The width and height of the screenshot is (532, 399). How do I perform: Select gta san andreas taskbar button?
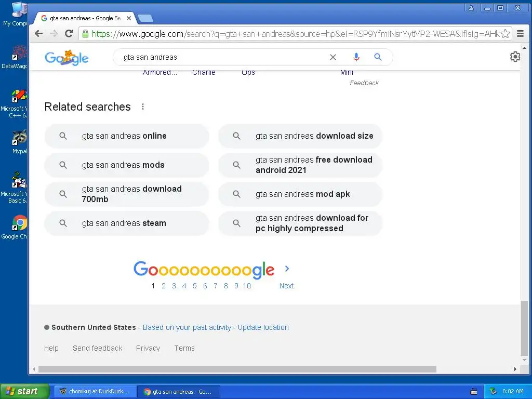[179, 392]
